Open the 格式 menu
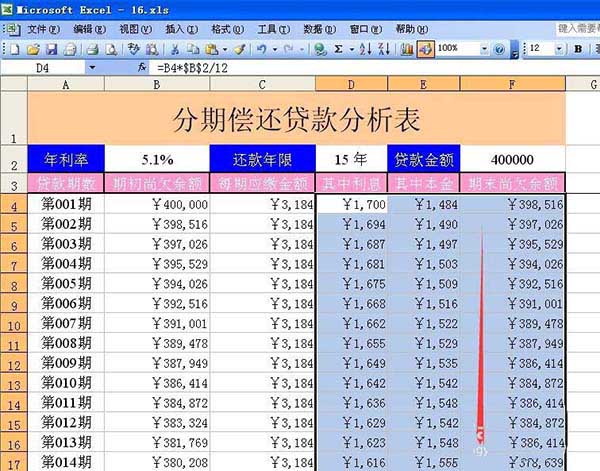Viewport: 600px width, 471px height. pos(227,29)
